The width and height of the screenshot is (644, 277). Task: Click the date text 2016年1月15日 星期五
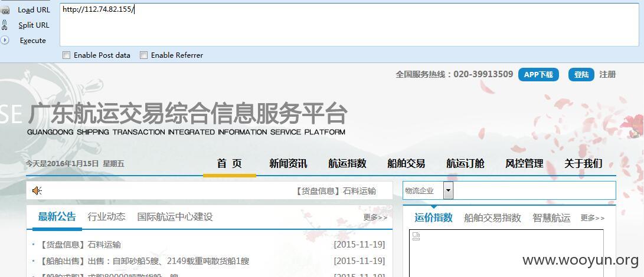86,164
